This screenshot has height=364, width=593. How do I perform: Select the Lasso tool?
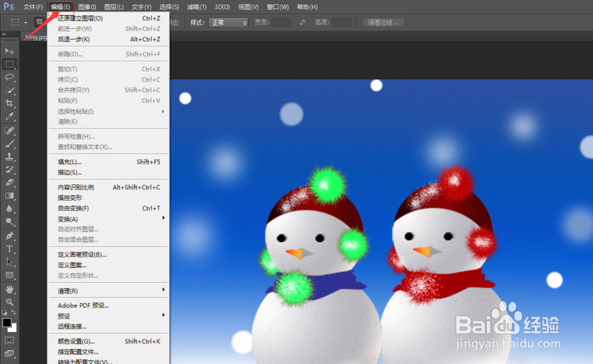[9, 78]
